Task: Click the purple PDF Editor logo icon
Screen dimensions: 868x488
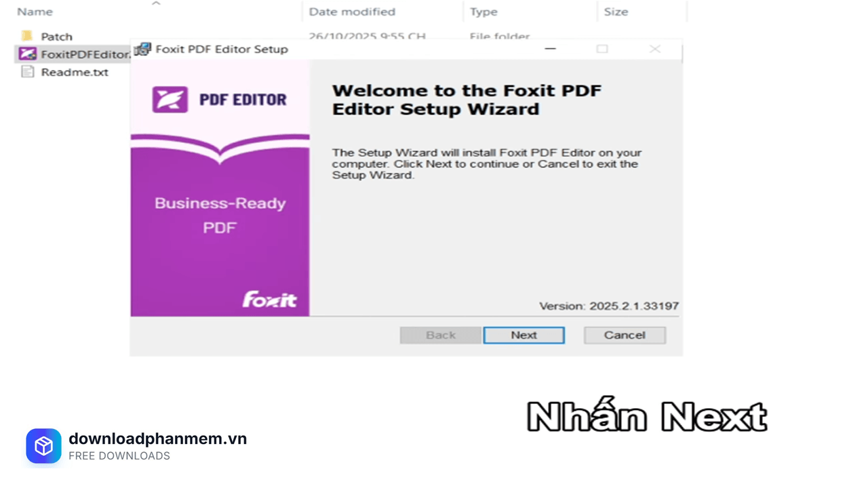Action: point(170,100)
